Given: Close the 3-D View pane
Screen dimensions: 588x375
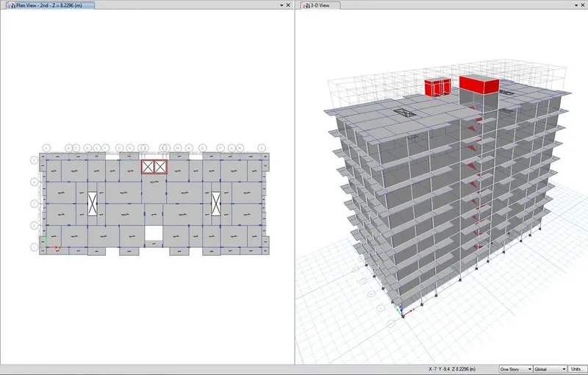Looking at the screenshot, I should coord(583,5).
